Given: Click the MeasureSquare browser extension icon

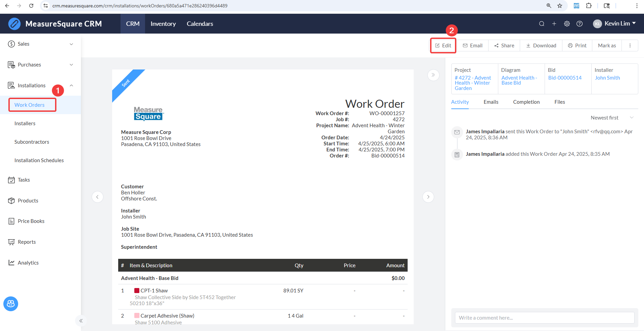Looking at the screenshot, I should 577,6.
